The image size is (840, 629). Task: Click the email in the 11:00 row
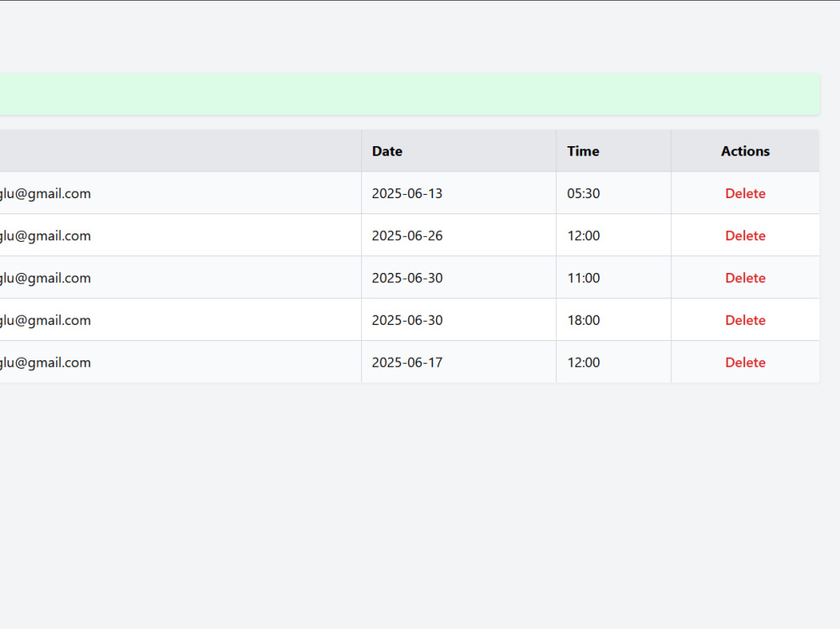click(x=45, y=278)
